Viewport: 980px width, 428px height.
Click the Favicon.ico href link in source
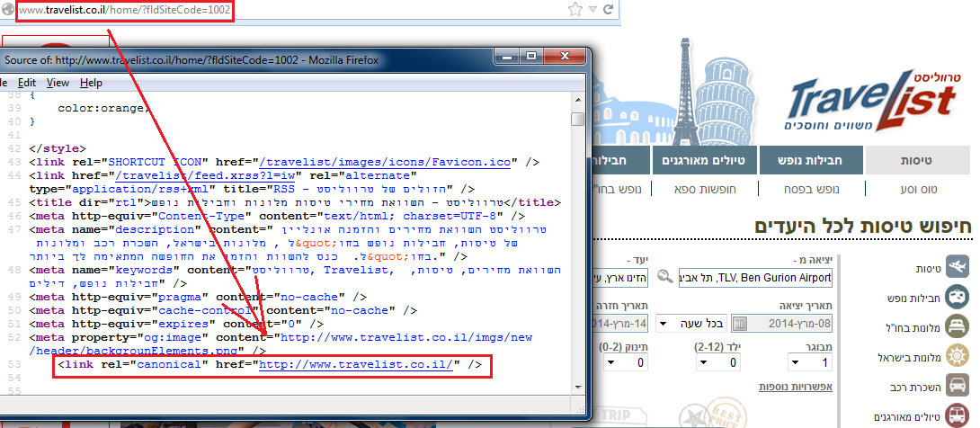(385, 162)
